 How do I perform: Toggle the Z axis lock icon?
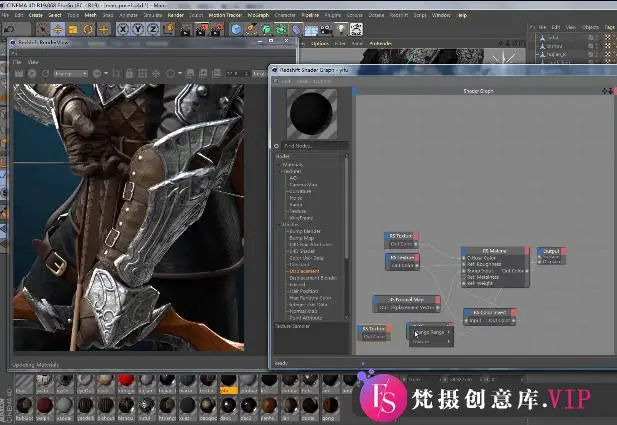153,29
